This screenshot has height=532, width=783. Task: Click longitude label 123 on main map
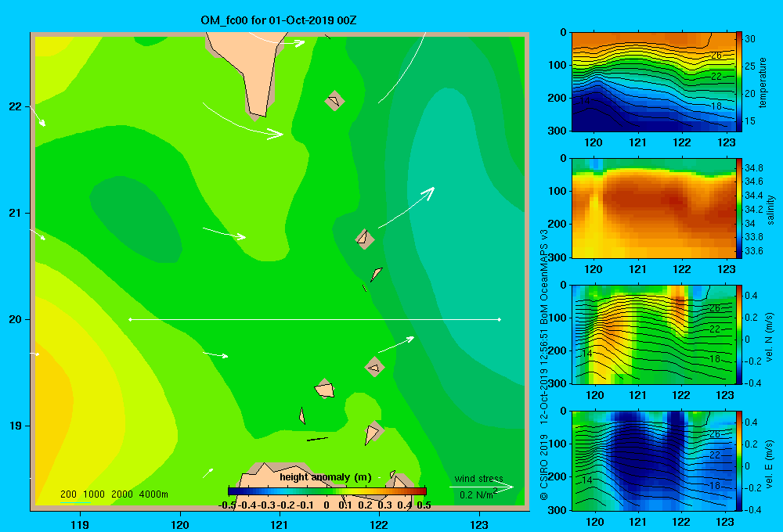point(479,524)
